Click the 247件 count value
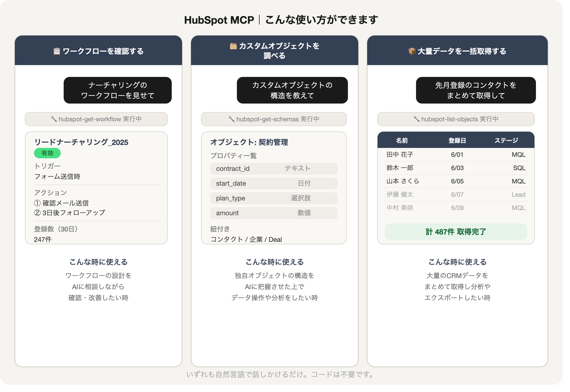Image resolution: width=570 pixels, height=392 pixels. [43, 239]
